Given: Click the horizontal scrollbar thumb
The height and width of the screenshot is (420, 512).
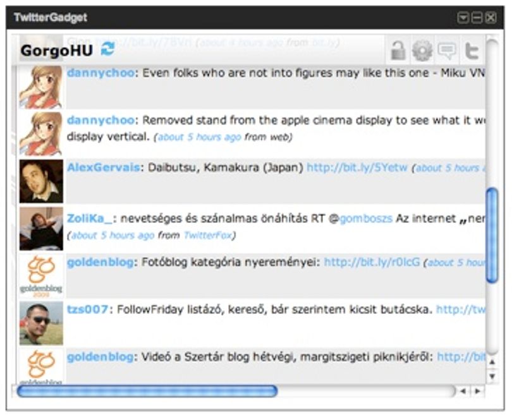Looking at the screenshot, I should coord(147,391).
